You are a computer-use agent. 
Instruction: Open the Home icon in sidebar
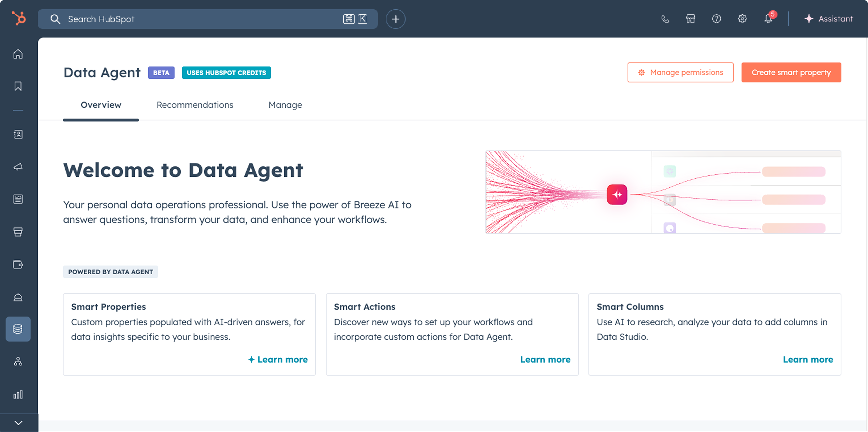tap(18, 54)
